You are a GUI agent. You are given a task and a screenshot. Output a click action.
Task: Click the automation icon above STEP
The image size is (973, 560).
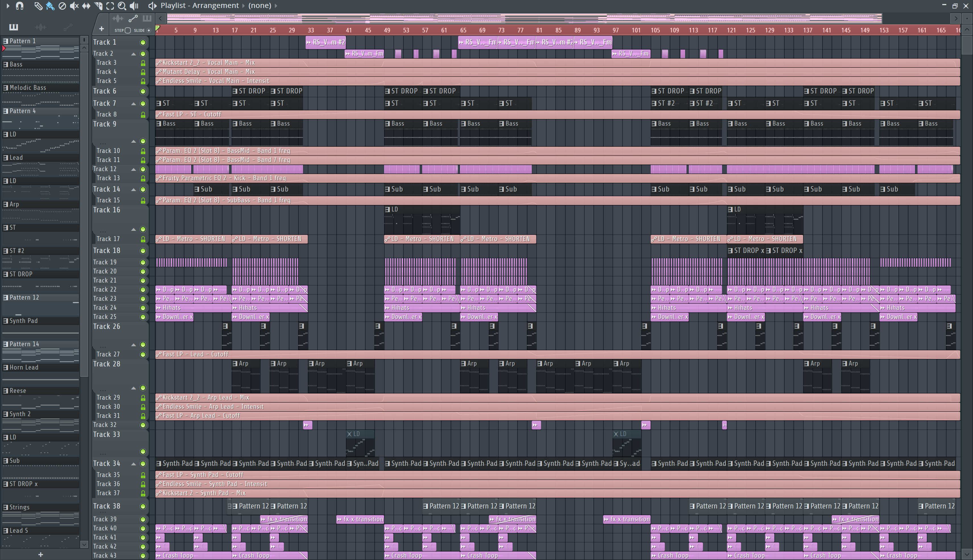tap(133, 18)
